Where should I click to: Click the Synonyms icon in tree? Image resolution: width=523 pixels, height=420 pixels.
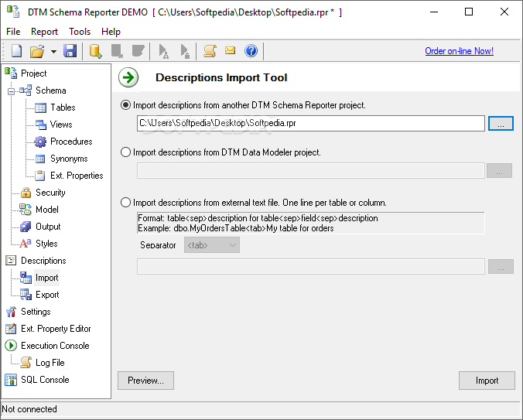pos(40,159)
